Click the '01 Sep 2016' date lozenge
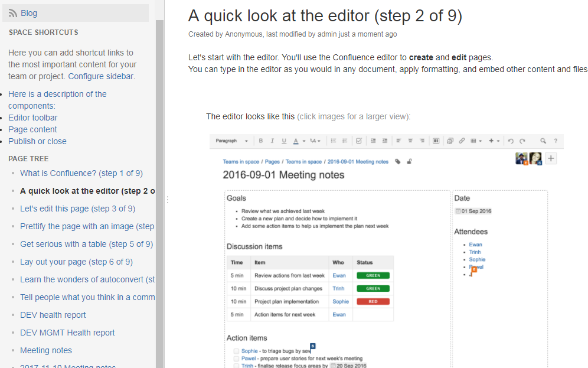 pyautogui.click(x=473, y=211)
